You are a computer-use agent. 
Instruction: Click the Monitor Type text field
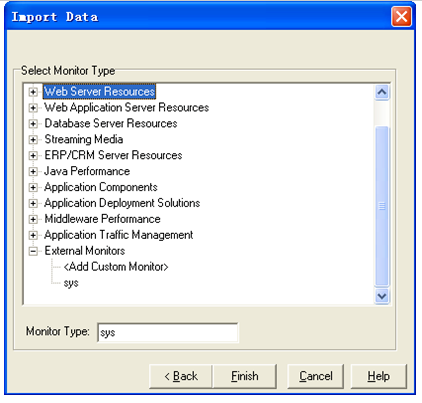pos(168,332)
